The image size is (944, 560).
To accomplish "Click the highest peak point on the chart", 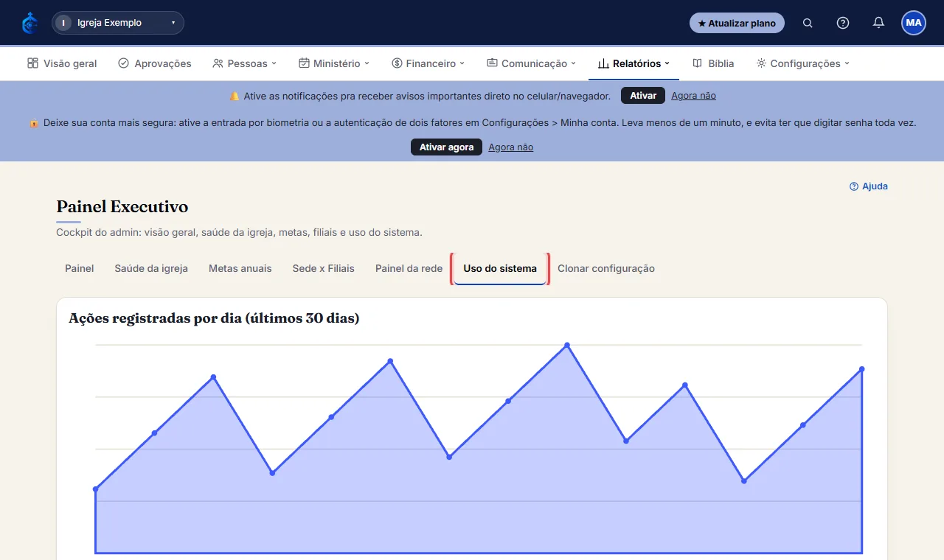I will click(x=567, y=345).
